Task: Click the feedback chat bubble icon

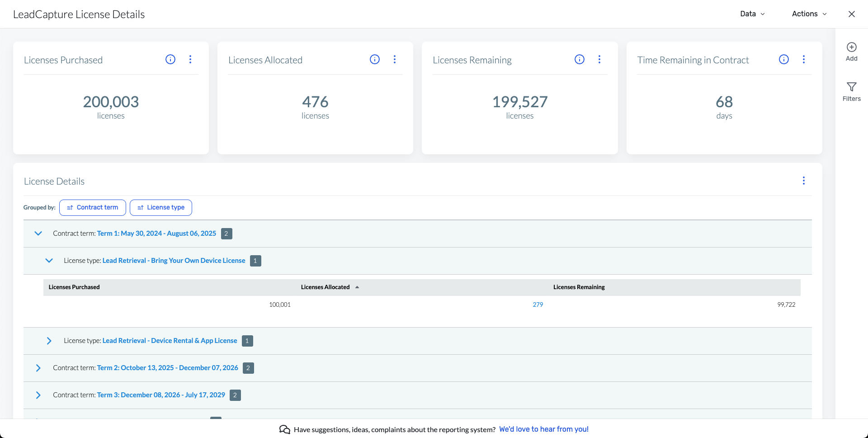Action: point(285,429)
